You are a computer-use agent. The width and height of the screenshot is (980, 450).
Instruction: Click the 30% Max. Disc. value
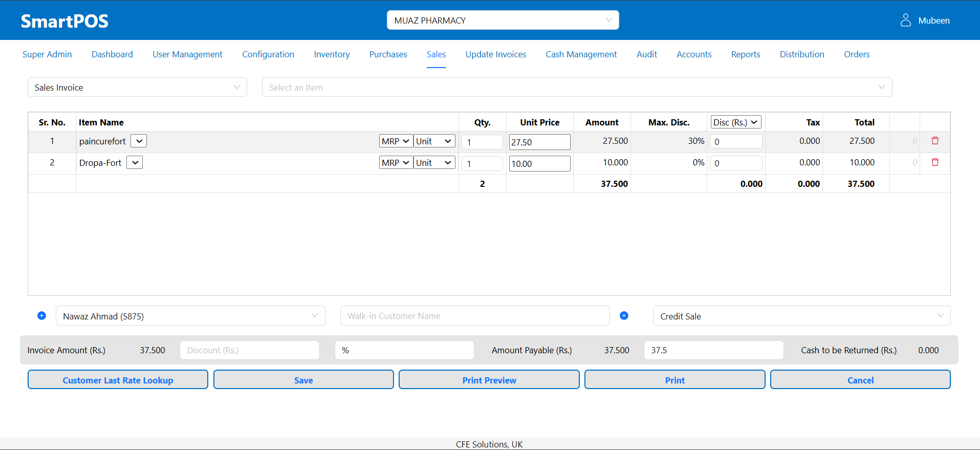[696, 141]
